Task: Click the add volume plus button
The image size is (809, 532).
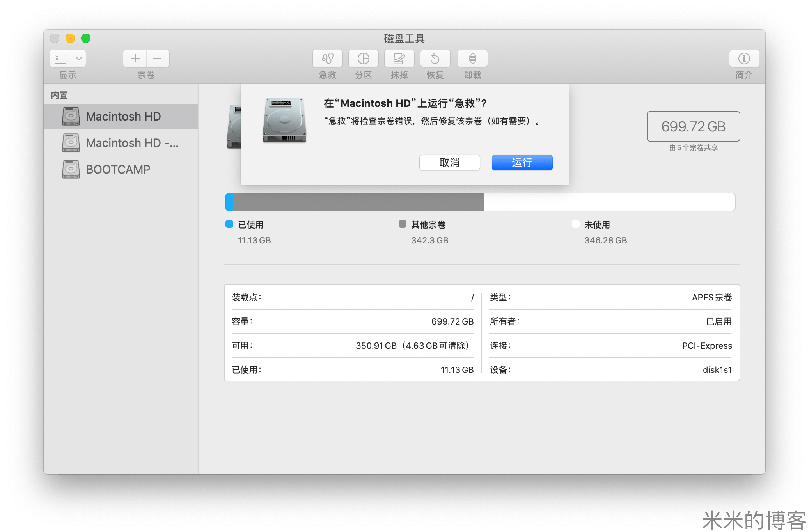Action: click(135, 59)
